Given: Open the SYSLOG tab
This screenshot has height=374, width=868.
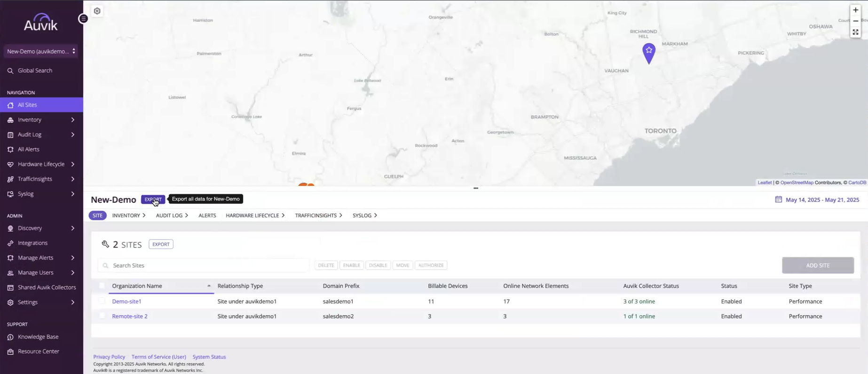Looking at the screenshot, I should pyautogui.click(x=365, y=215).
